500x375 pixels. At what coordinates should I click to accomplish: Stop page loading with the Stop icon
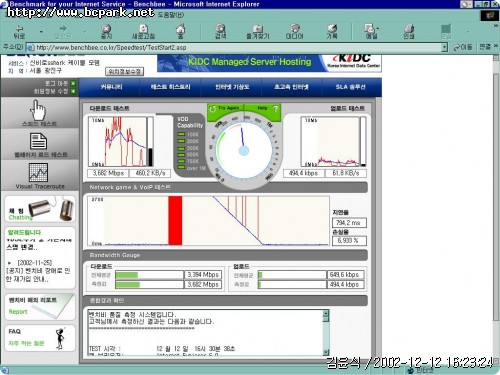[106, 29]
